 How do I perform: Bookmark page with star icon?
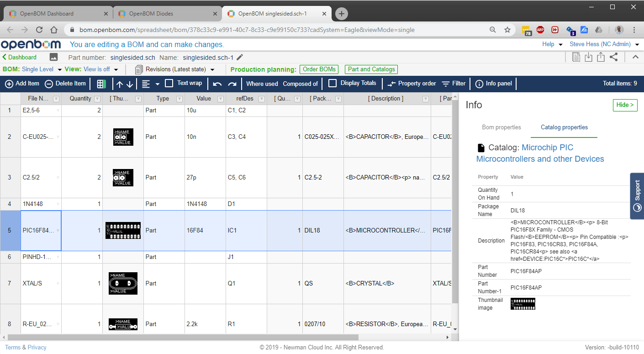(507, 30)
